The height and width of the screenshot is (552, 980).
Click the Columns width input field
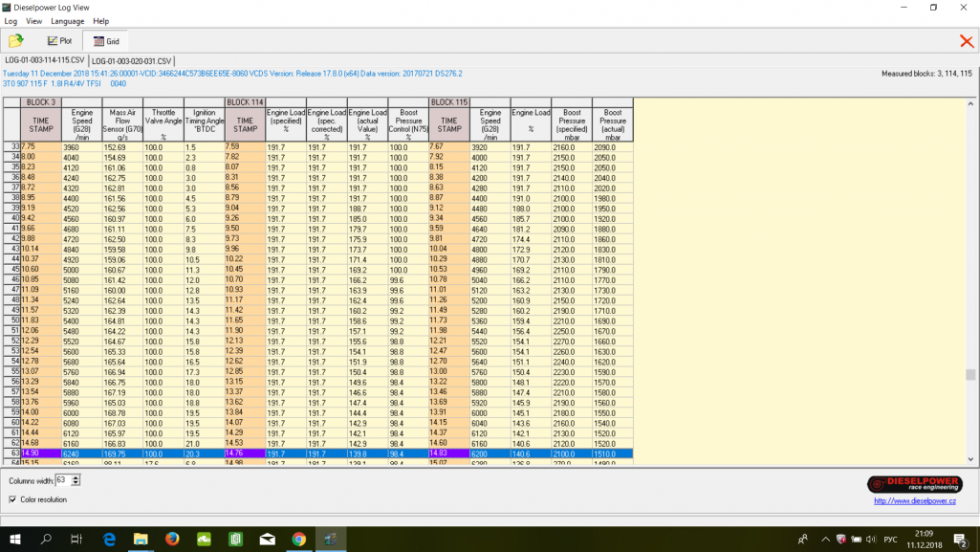(62, 480)
